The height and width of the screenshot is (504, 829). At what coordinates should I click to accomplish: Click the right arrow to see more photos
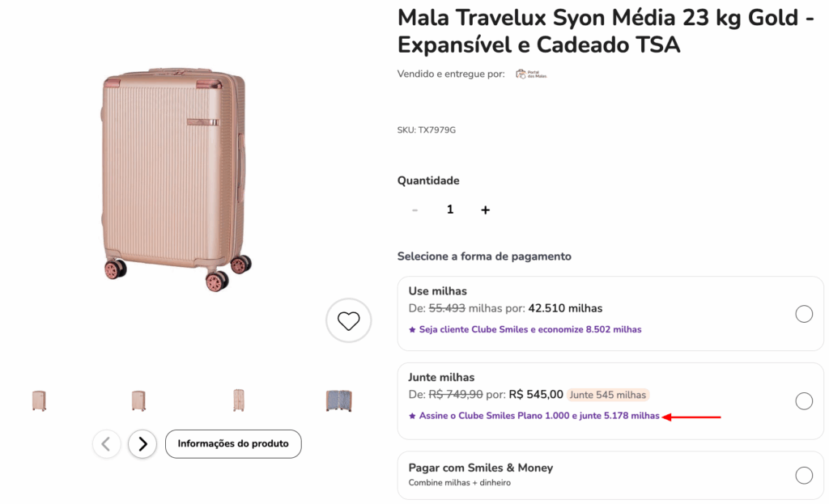coord(142,443)
